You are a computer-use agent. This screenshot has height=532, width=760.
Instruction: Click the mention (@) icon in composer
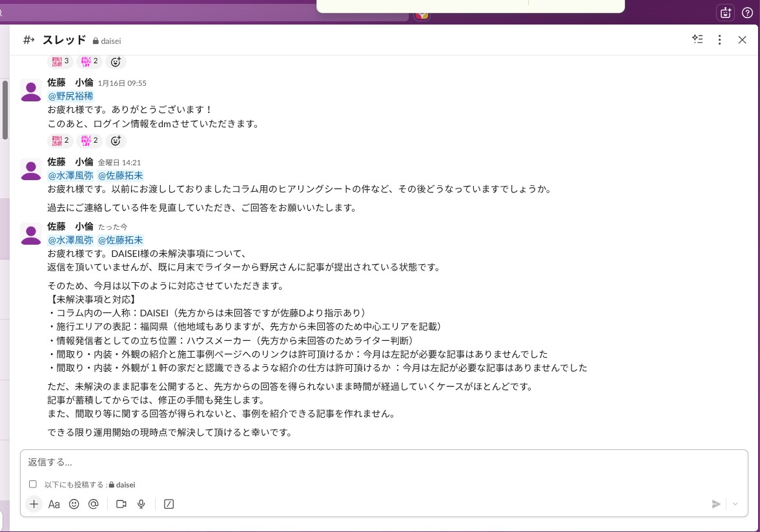[93, 504]
